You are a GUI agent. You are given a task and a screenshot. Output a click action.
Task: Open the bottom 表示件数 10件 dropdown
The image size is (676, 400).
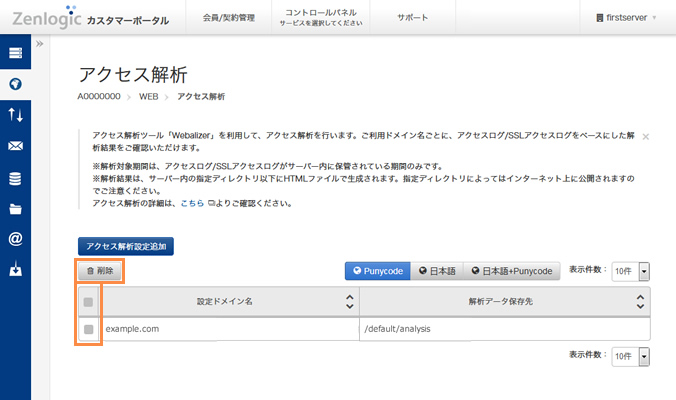tap(631, 356)
